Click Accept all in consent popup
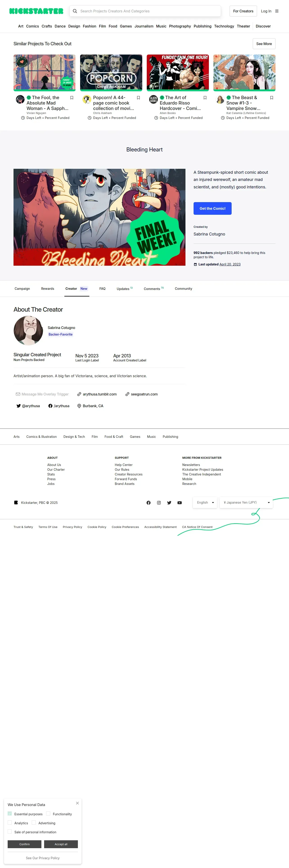The height and width of the screenshot is (868, 289). click(x=61, y=844)
